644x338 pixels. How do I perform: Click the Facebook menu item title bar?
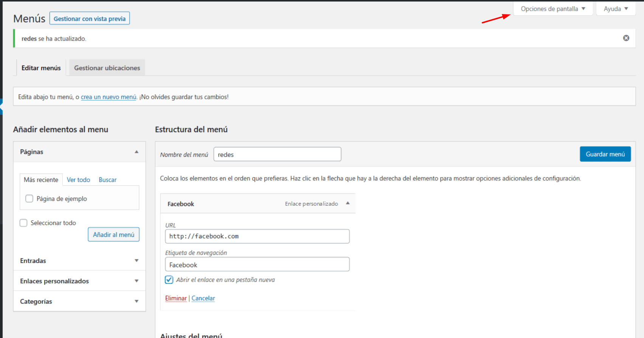point(258,203)
